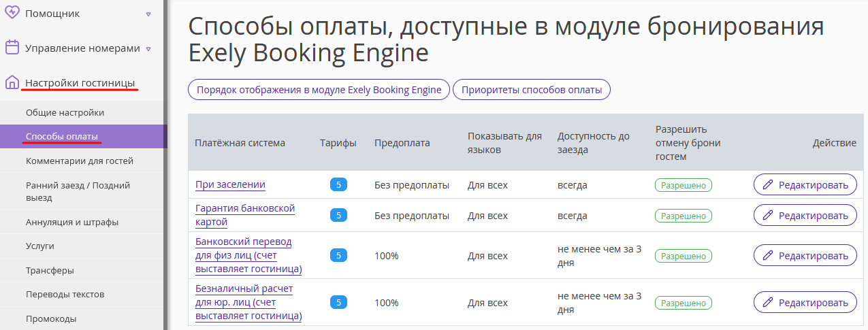Image resolution: width=868 pixels, height=330 pixels.
Task: Open Безналичный расчет для юр. лиц link
Action: pos(248,302)
